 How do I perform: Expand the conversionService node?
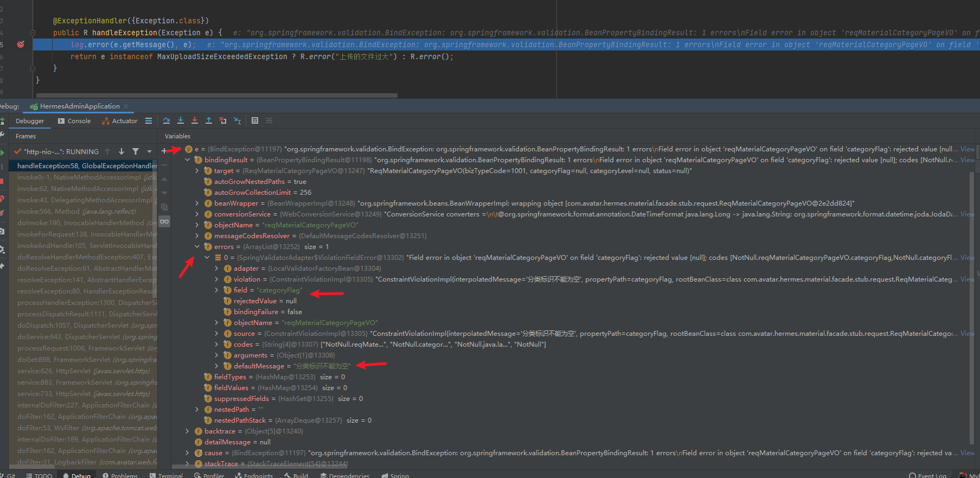click(197, 214)
